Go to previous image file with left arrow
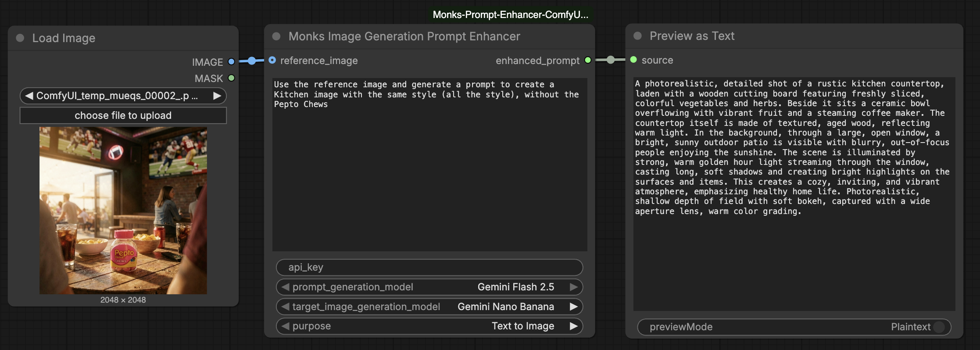 [x=29, y=96]
